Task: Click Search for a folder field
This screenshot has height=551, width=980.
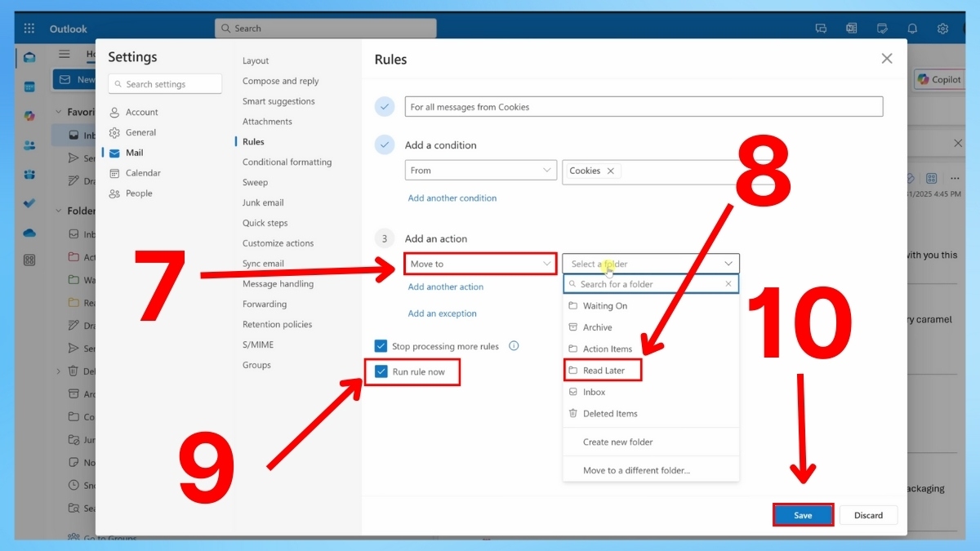Action: [x=651, y=284]
